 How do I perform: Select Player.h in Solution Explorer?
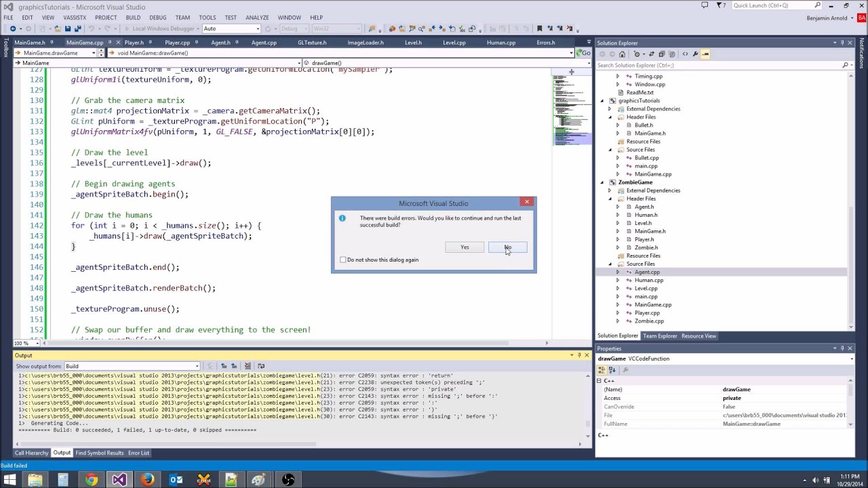(x=644, y=239)
